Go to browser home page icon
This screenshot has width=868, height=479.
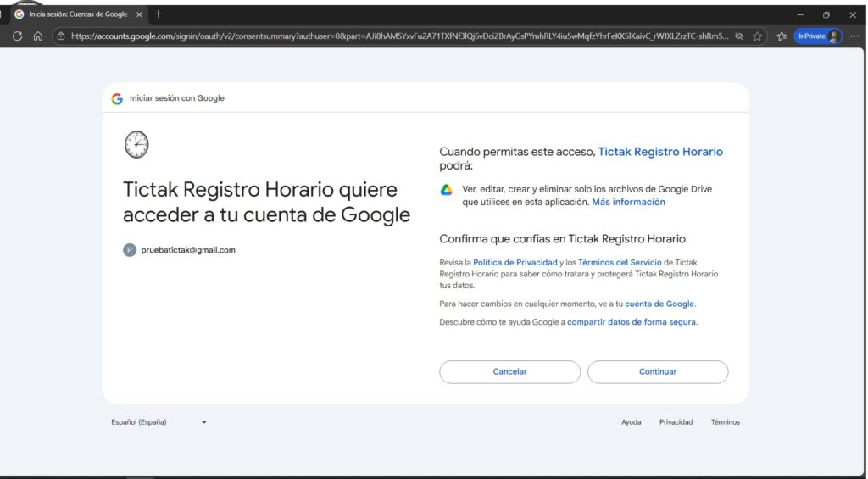click(x=38, y=36)
